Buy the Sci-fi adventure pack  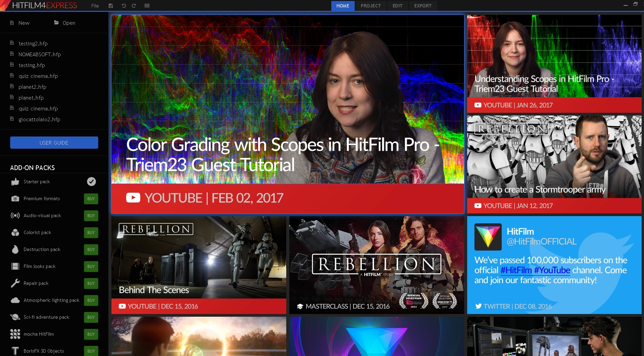click(x=91, y=317)
